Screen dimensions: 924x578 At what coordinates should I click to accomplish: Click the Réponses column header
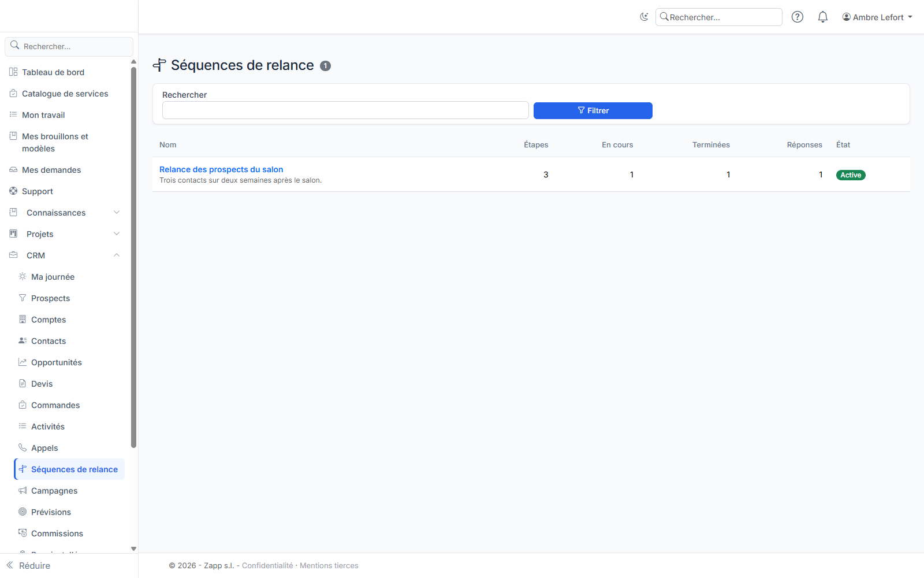(804, 144)
